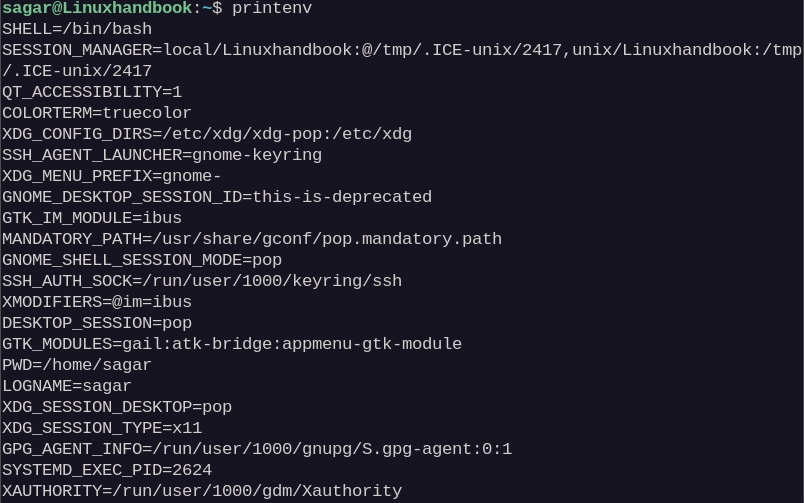Click the sagar@Linuxhandbook prompt
Image resolution: width=804 pixels, height=503 pixels.
pyautogui.click(x=97, y=8)
